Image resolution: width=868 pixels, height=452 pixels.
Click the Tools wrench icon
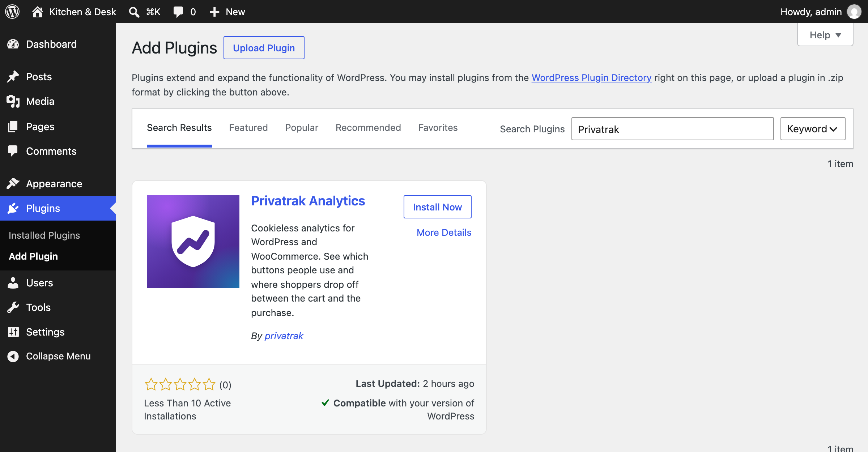pyautogui.click(x=13, y=307)
